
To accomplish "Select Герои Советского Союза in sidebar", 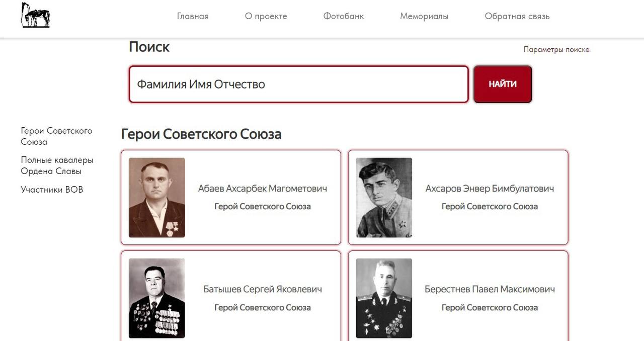I will pyautogui.click(x=56, y=136).
